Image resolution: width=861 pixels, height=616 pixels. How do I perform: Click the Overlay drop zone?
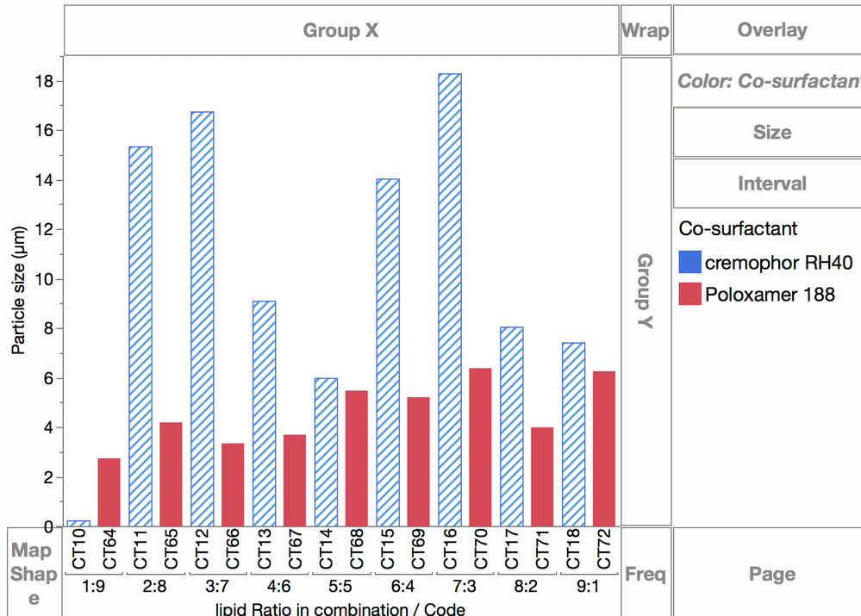pos(767,29)
